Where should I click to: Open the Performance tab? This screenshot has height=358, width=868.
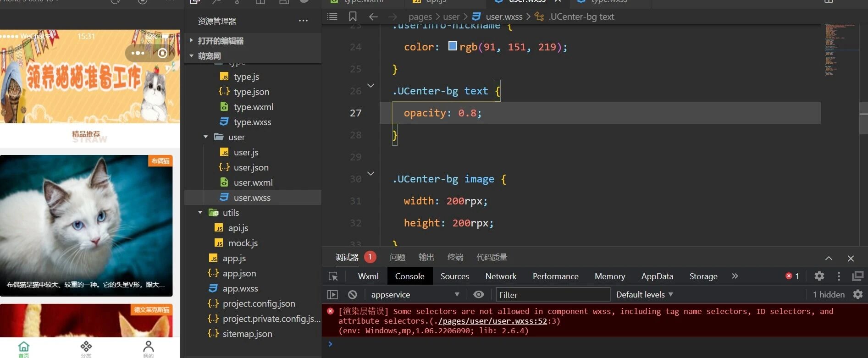coord(556,276)
